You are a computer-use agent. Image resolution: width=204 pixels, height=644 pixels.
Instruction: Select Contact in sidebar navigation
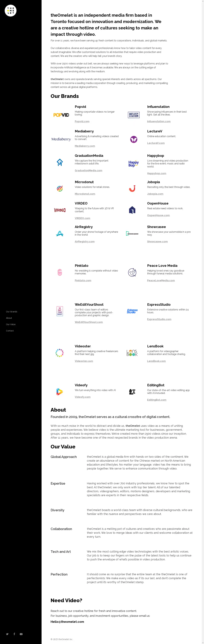coord(10,331)
